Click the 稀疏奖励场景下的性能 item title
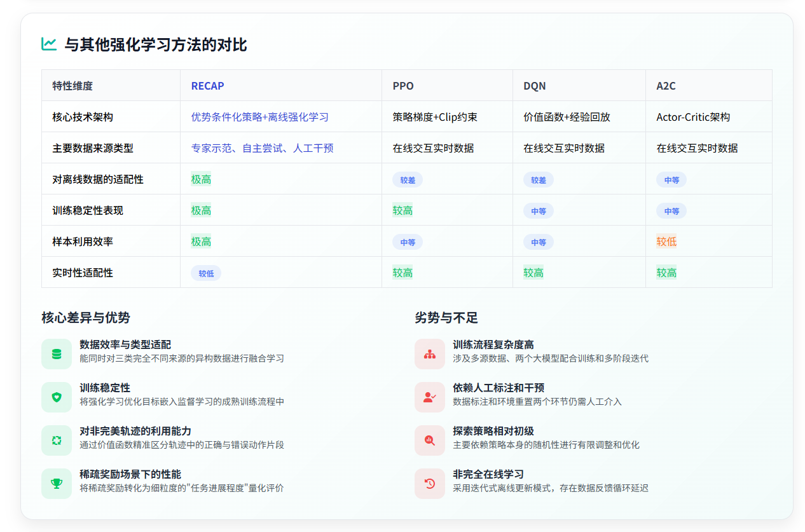The height and width of the screenshot is (532, 805). (x=130, y=474)
